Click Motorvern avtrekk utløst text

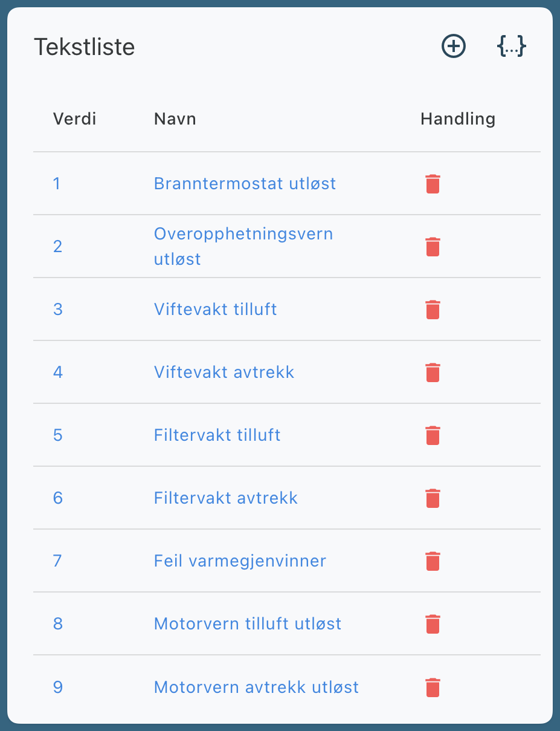(256, 687)
